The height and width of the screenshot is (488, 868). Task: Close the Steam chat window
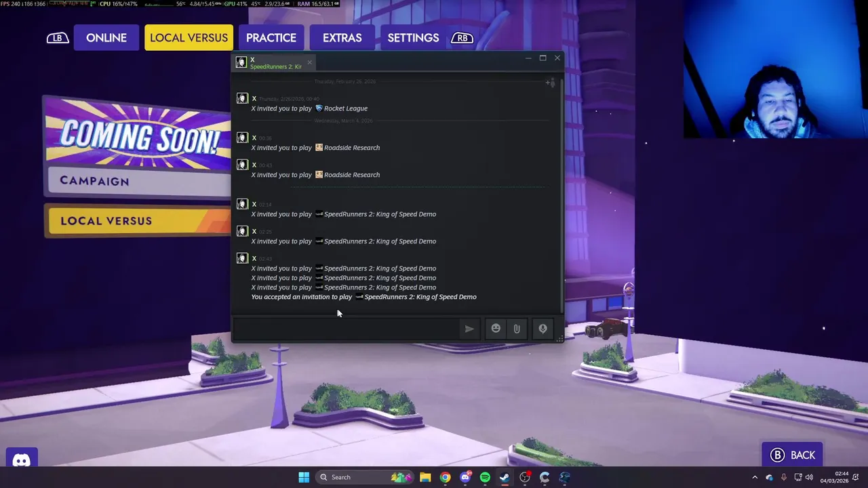click(557, 58)
